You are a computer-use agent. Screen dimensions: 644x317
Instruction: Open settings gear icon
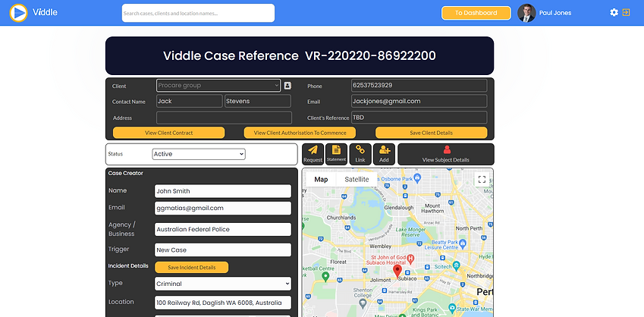614,12
